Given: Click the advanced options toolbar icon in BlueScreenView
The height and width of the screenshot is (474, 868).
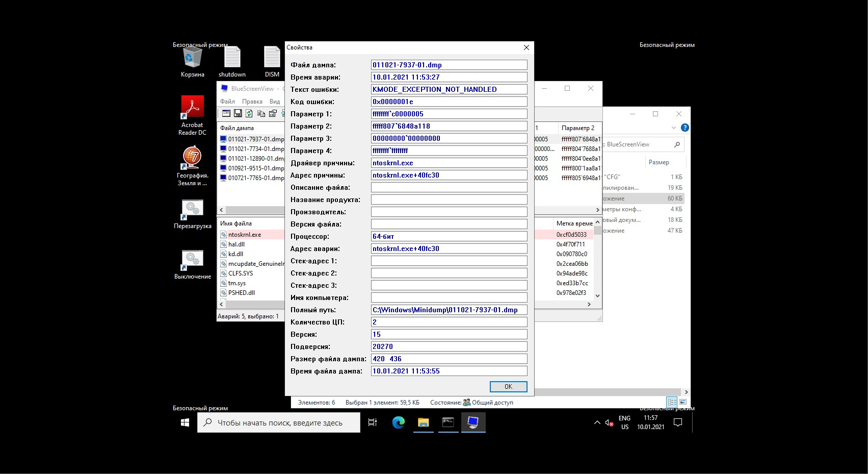Looking at the screenshot, I should [x=226, y=113].
